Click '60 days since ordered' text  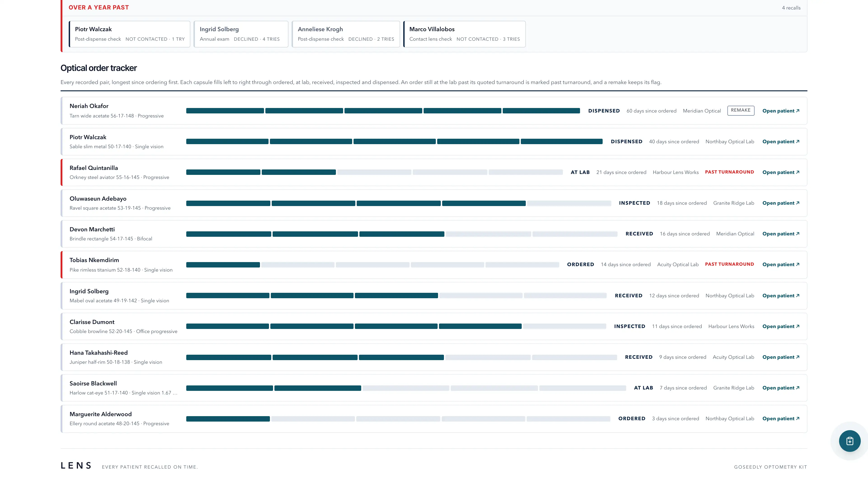coord(651,111)
